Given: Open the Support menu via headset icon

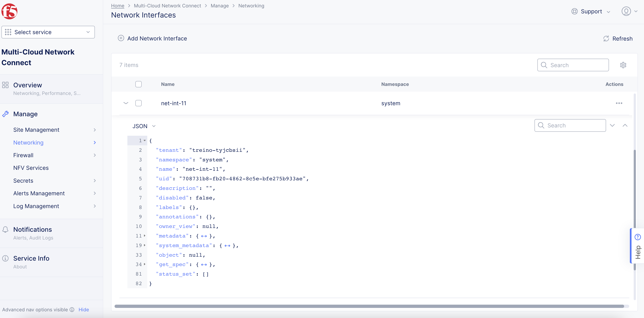Looking at the screenshot, I should [574, 11].
